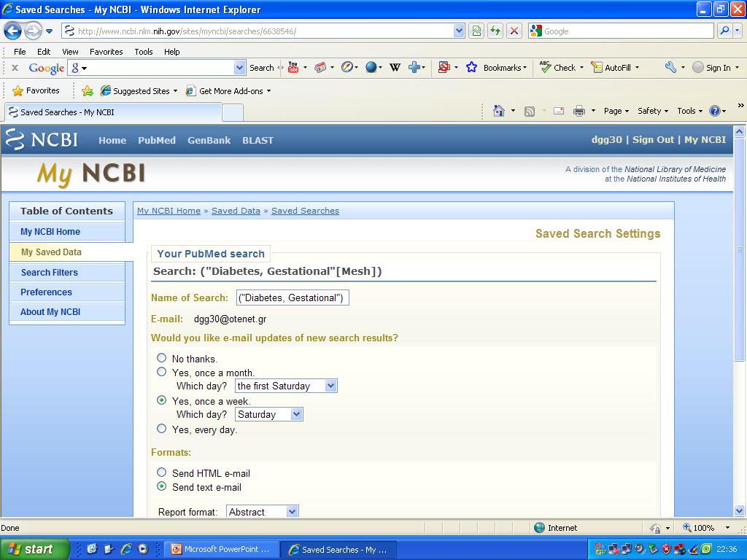The width and height of the screenshot is (747, 560).
Task: Open the Page command bar dropdown
Action: [x=616, y=111]
